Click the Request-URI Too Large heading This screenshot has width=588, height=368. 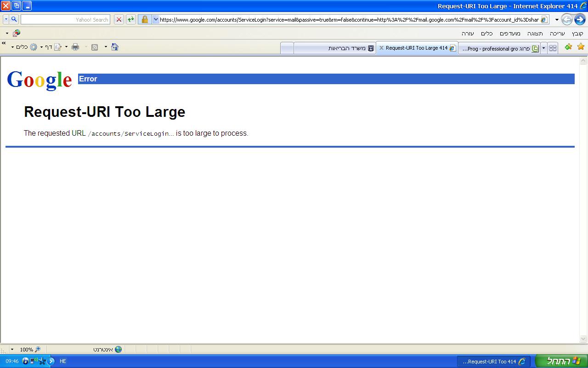[105, 112]
